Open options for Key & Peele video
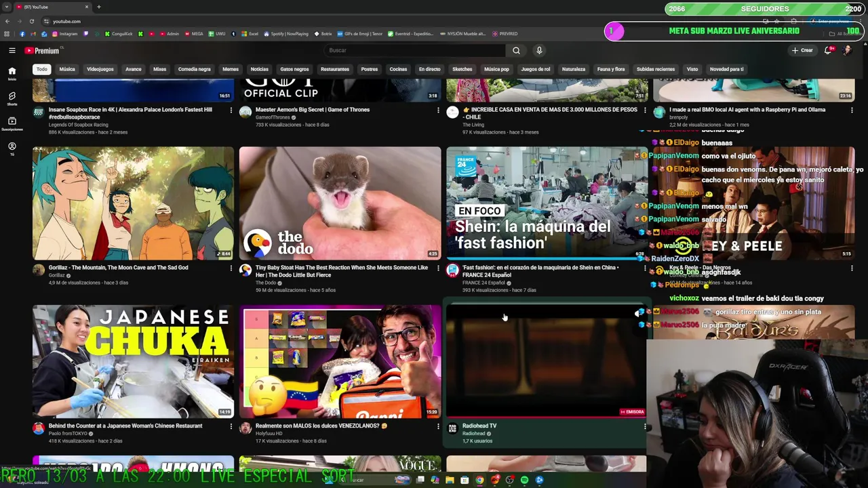This screenshot has width=868, height=488. (x=852, y=268)
